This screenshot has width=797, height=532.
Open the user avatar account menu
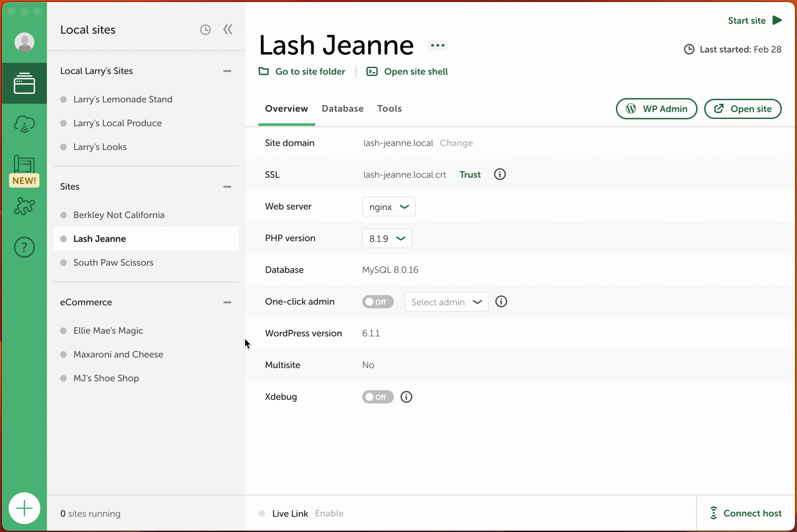tap(24, 42)
